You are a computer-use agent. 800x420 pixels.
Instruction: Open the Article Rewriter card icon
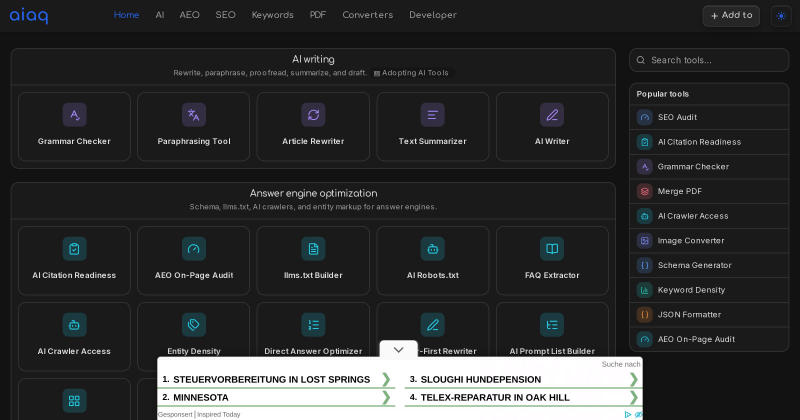point(313,115)
